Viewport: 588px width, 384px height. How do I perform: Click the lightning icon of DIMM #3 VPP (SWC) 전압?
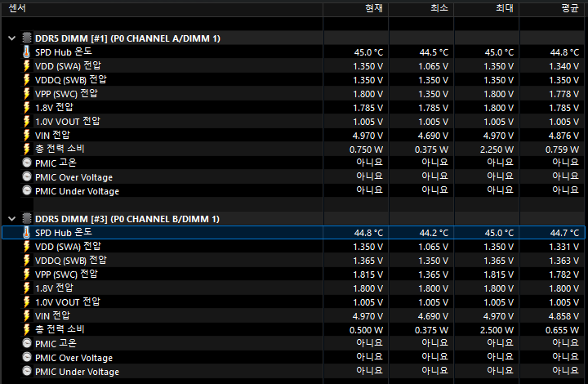pos(27,275)
